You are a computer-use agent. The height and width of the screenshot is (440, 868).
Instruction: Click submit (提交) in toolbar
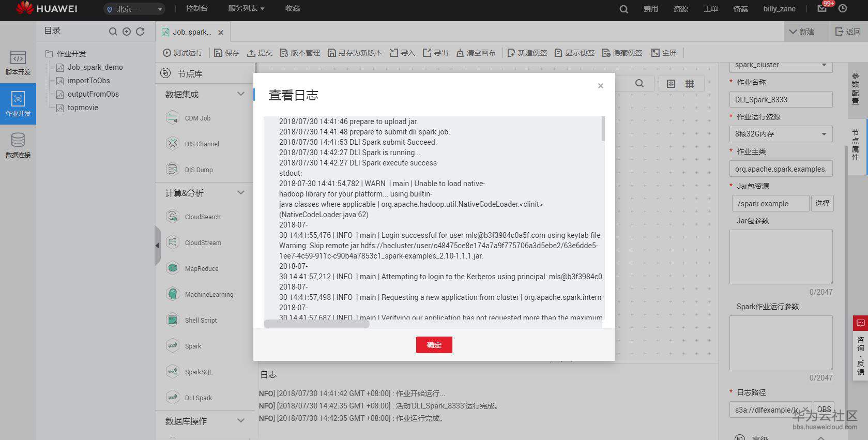point(260,53)
